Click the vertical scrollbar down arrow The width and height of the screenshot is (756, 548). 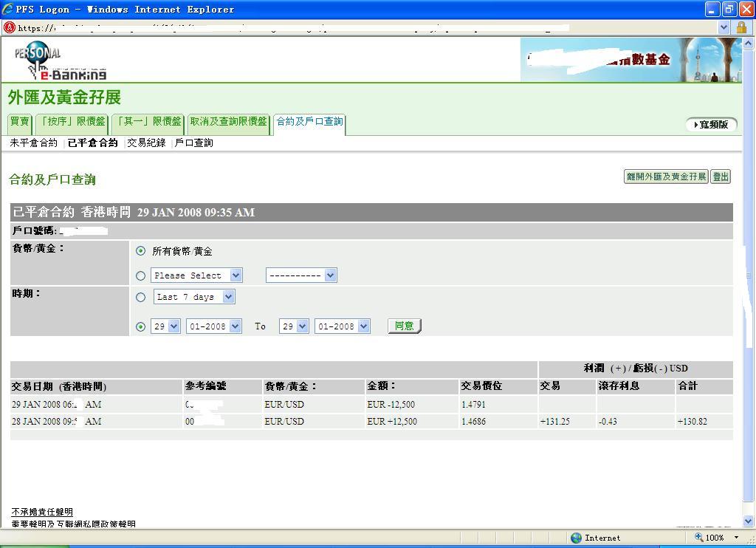(x=749, y=521)
